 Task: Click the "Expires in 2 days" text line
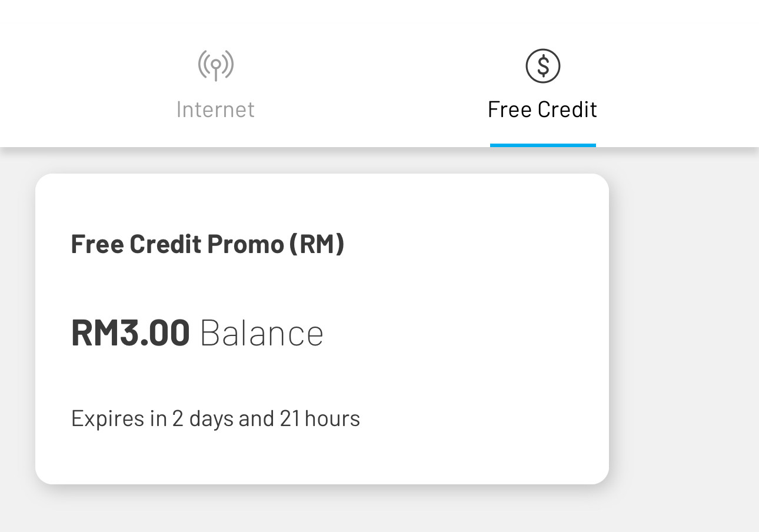(215, 418)
